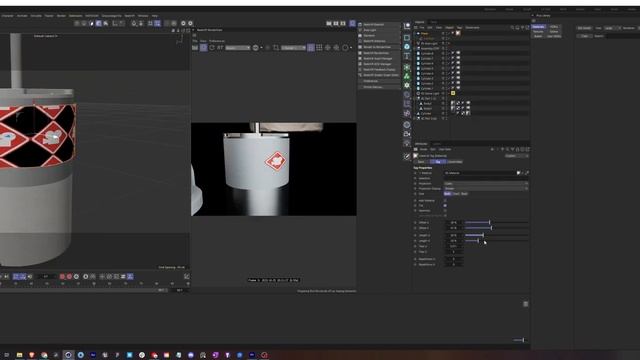Toggle the Seamless checkbox
This screenshot has width=640, height=360.
click(x=445, y=211)
